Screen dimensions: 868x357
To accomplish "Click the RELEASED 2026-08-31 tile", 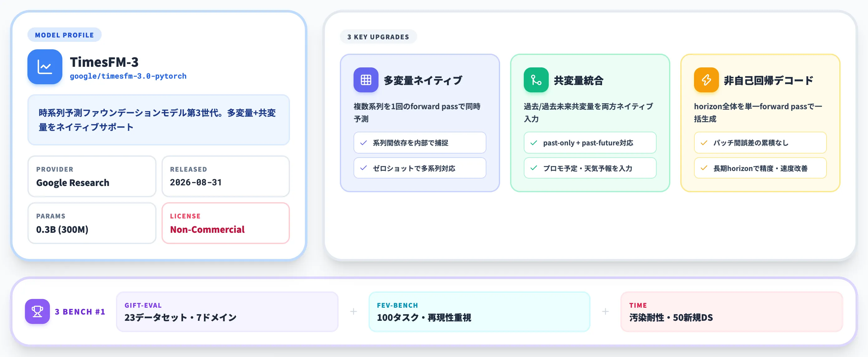I will (x=226, y=176).
